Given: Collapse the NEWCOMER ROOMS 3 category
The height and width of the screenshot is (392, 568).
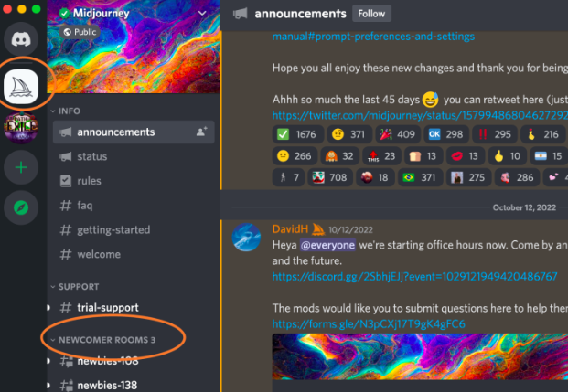Looking at the screenshot, I should click(103, 340).
